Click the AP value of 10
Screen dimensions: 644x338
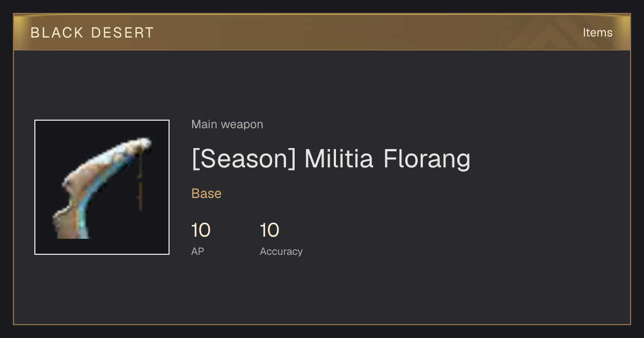201,230
